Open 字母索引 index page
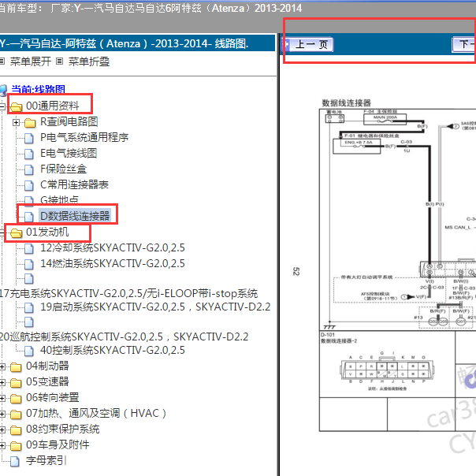This screenshot has height=476, width=476. 46,460
